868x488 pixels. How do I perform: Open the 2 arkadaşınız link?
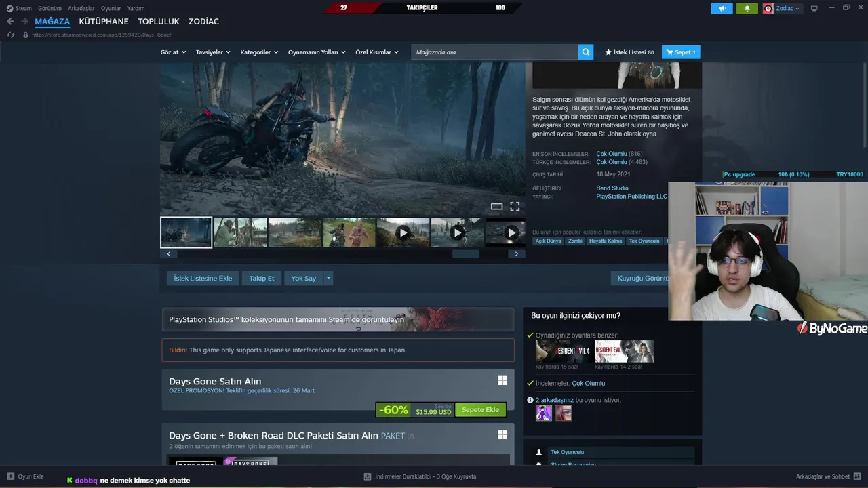(x=555, y=400)
